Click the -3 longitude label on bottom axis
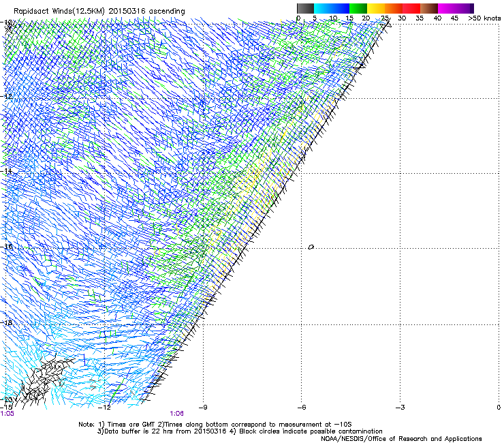Viewport: 504px width, 443px height. (400, 408)
